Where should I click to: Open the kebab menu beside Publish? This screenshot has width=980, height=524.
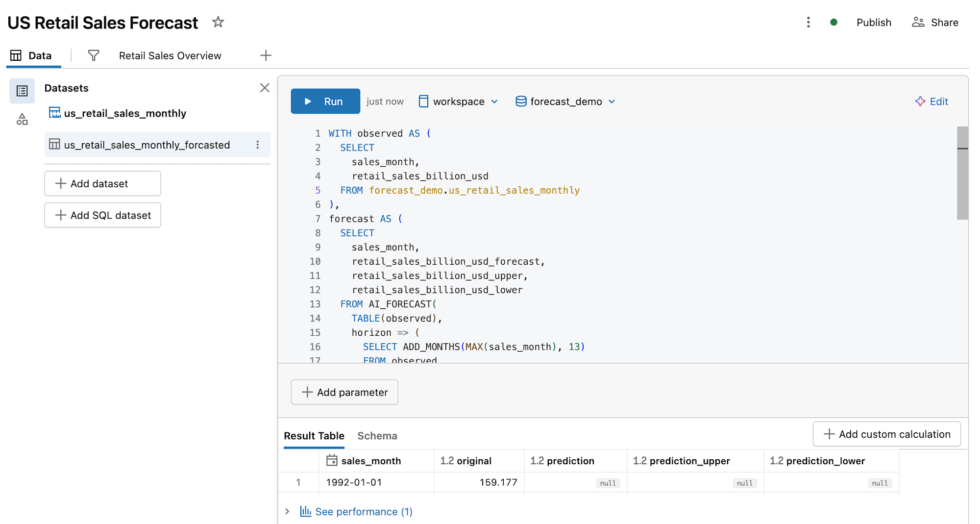808,23
